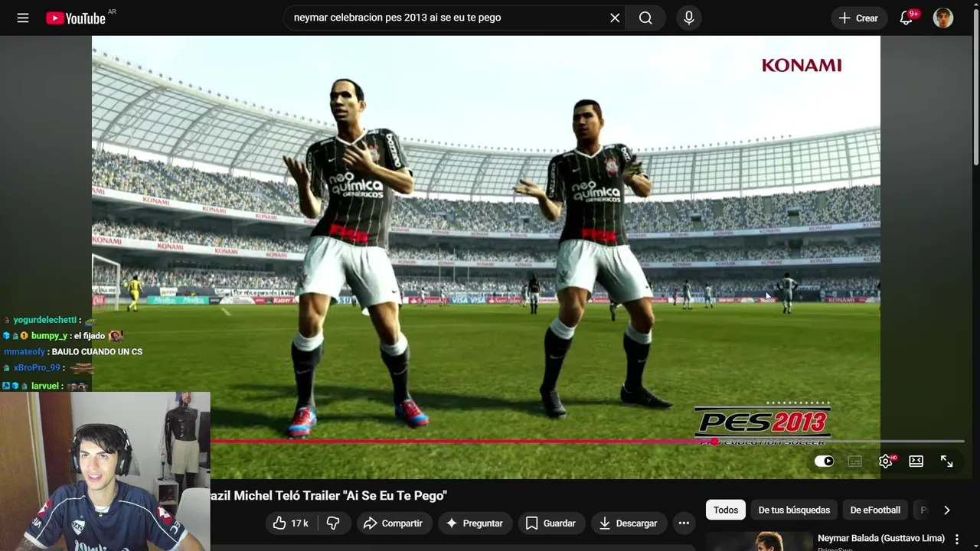Click chat username yogurdelechetti
980x551 pixels.
tap(45, 320)
